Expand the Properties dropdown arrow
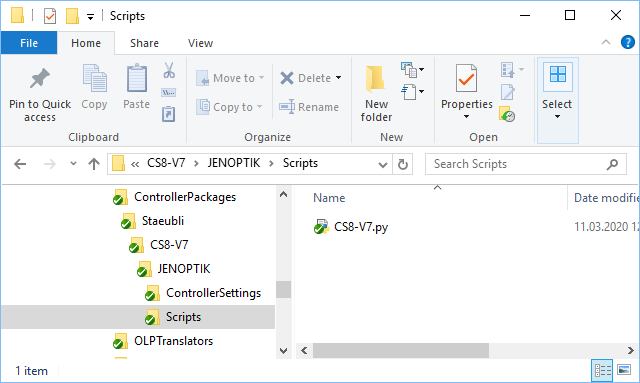This screenshot has width=640, height=383. [x=467, y=117]
